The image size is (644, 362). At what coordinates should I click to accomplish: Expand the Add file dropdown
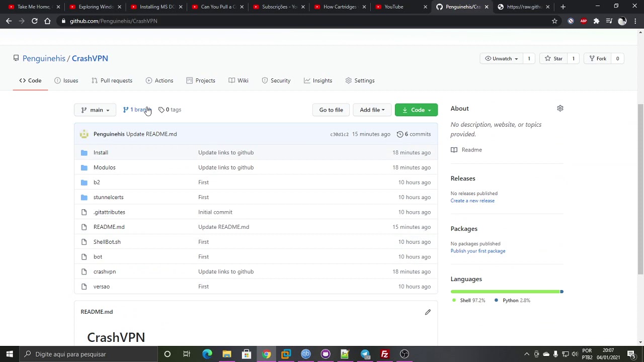pyautogui.click(x=372, y=110)
